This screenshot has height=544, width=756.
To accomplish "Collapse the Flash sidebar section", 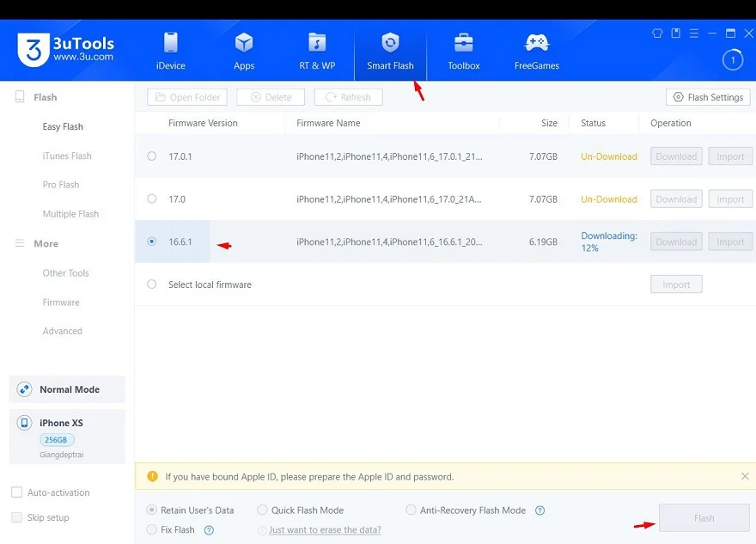I will [x=45, y=97].
